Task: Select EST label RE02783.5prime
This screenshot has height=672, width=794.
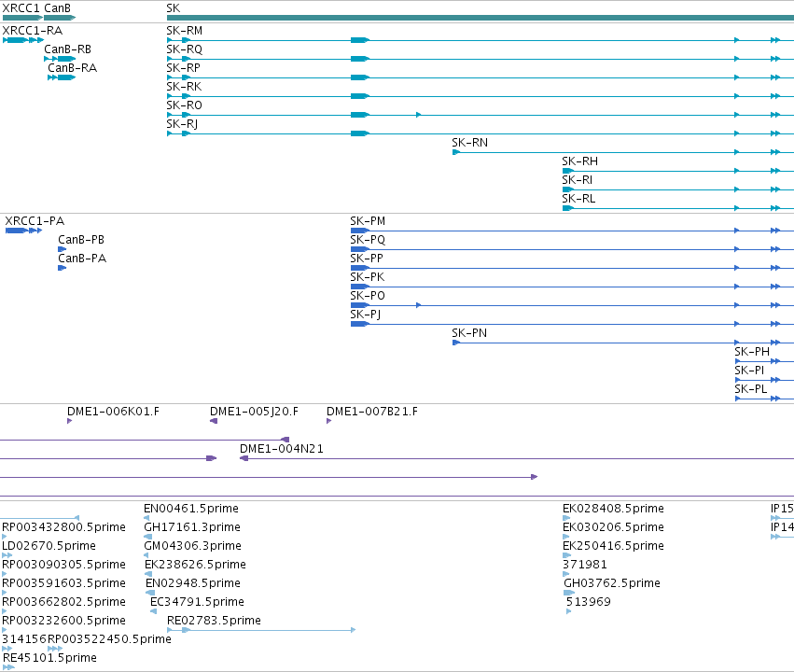Action: (214, 621)
